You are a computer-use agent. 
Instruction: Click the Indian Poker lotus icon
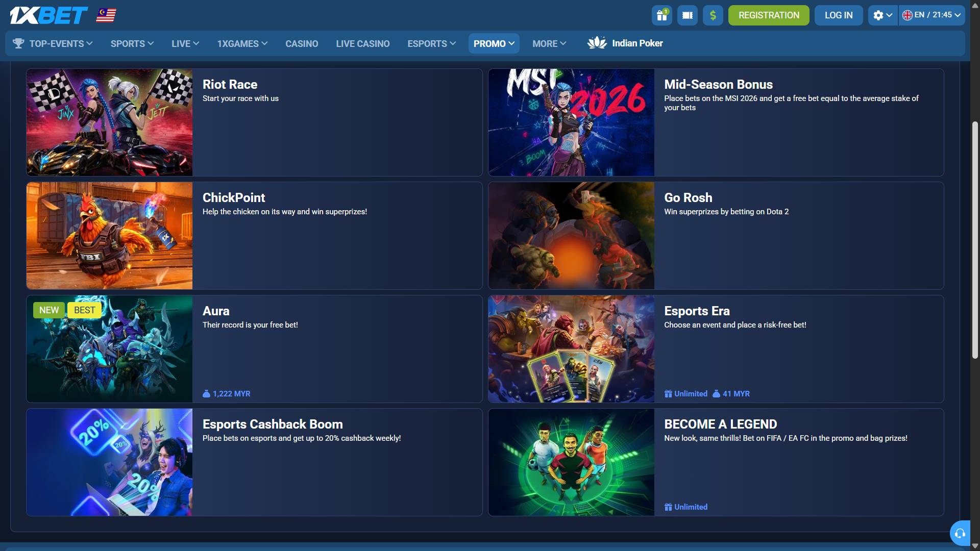597,43
